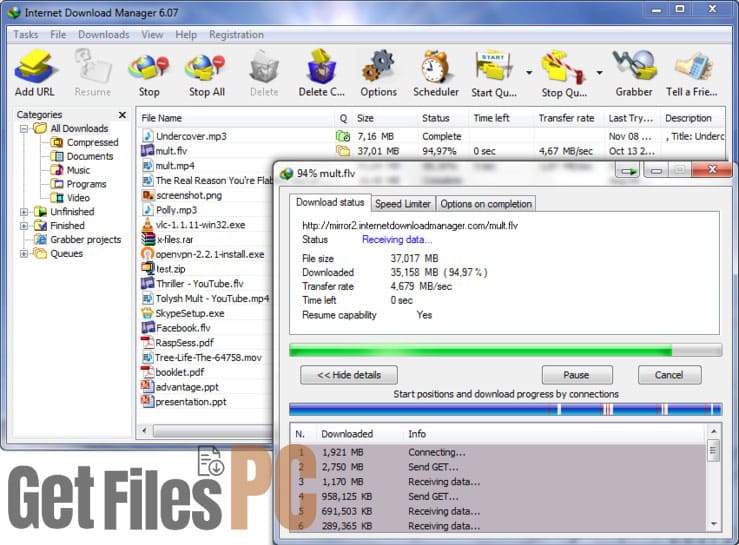739x545 pixels.
Task: Click the Add URL toolbar icon
Action: click(x=34, y=66)
